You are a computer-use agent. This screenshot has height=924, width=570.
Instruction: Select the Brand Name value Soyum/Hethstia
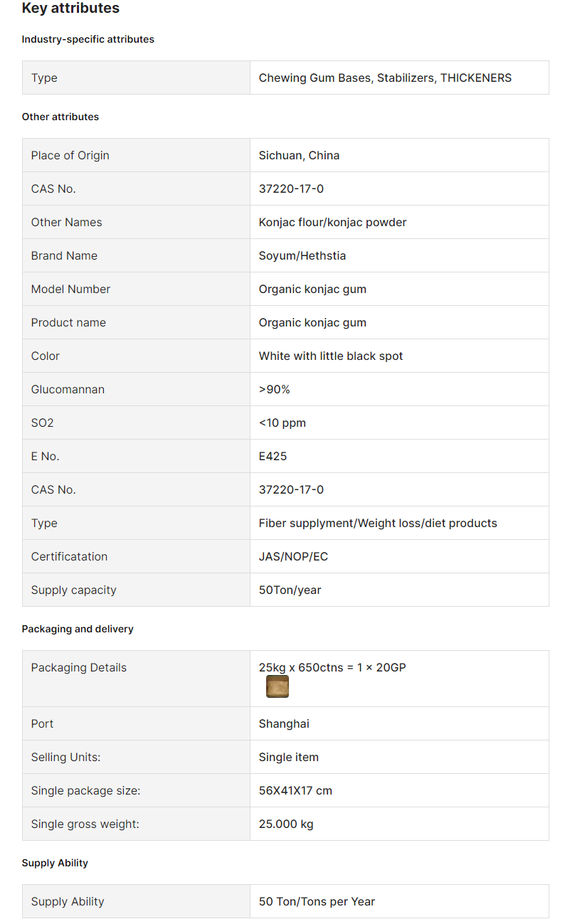coord(302,255)
